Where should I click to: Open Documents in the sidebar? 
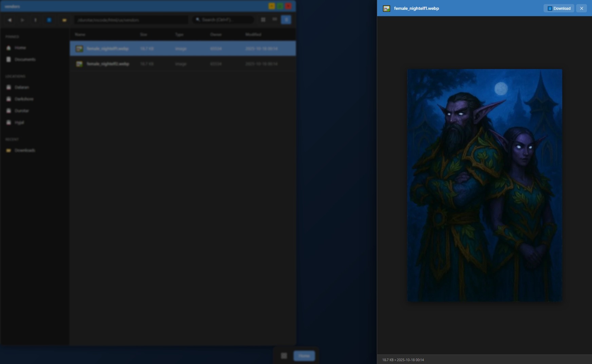[24, 59]
